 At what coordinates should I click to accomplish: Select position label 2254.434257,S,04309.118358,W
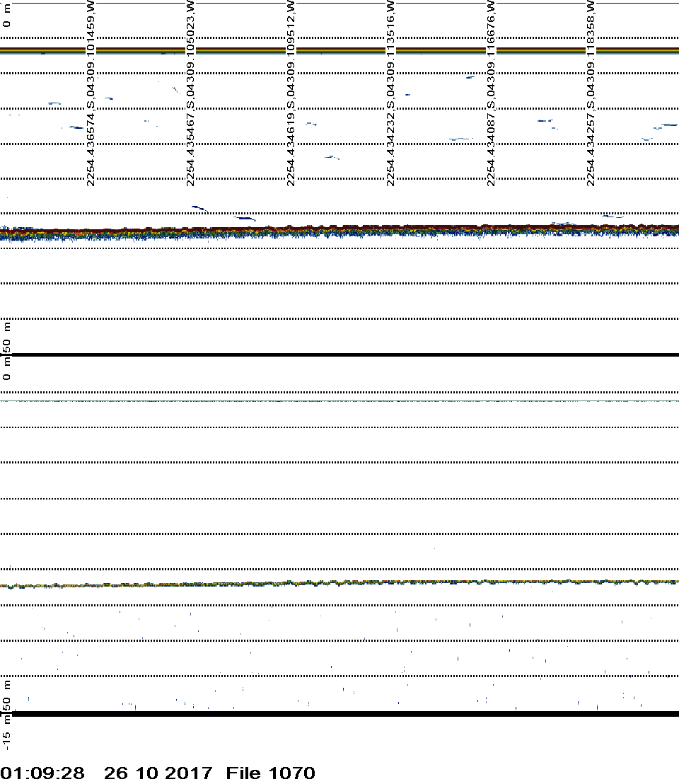(x=591, y=93)
